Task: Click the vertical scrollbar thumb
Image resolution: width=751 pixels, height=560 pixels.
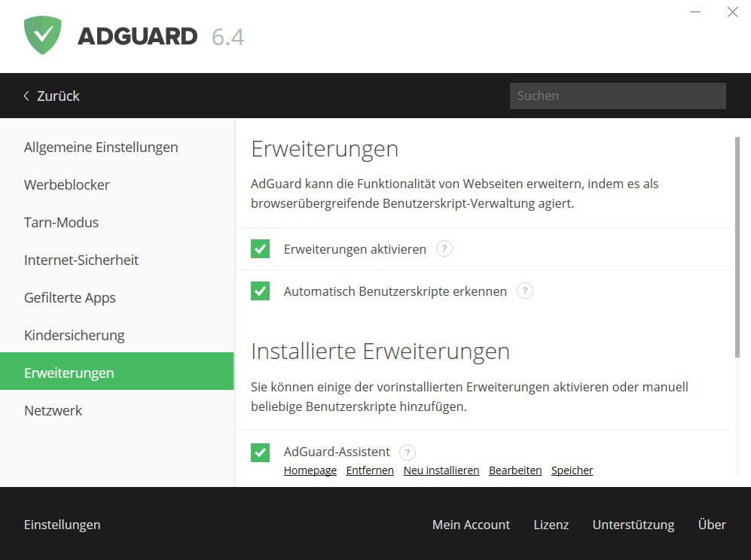Action: [x=737, y=246]
